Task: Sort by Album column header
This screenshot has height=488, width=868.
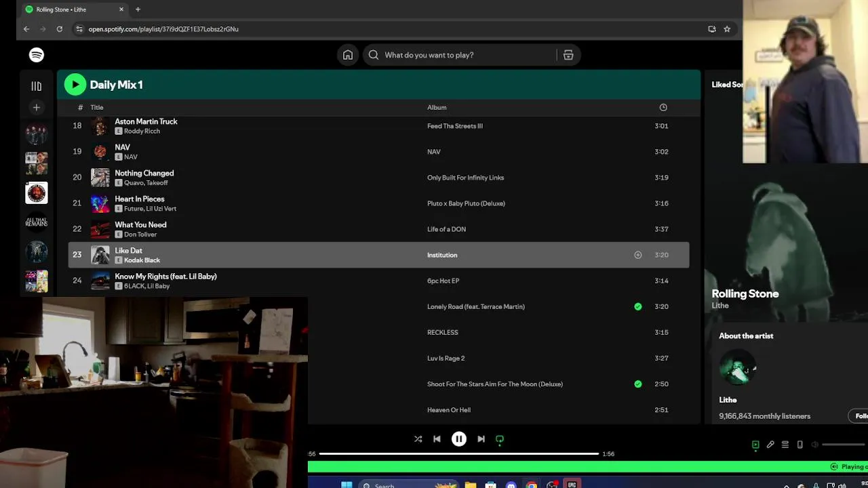Action: pos(437,107)
